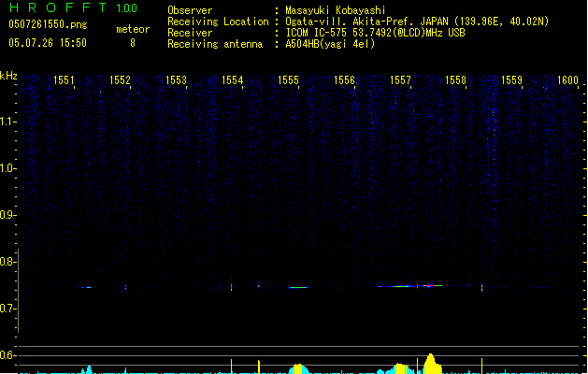Click the 'Receiver' field label
The height and width of the screenshot is (374, 588).
click(x=190, y=33)
